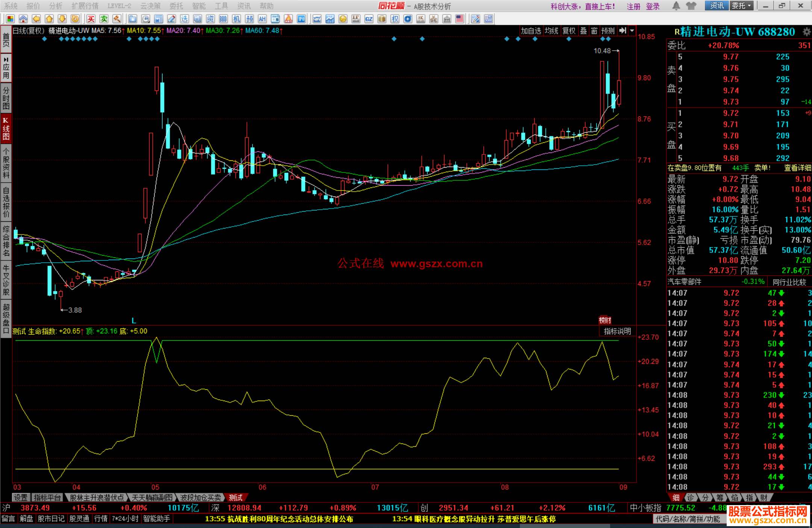
Task: Open the 扩展行情 menu
Action: point(85,6)
